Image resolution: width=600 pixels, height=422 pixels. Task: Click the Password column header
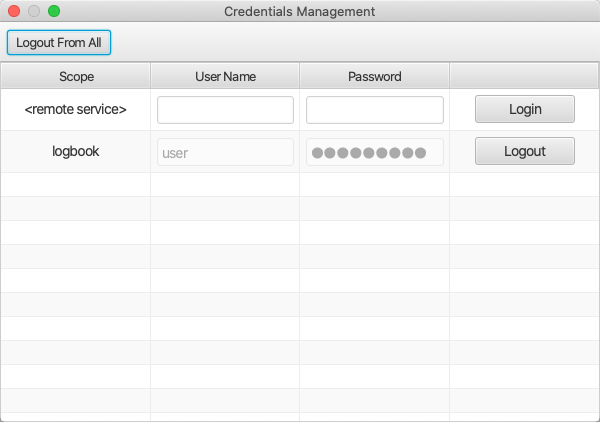pyautogui.click(x=374, y=76)
